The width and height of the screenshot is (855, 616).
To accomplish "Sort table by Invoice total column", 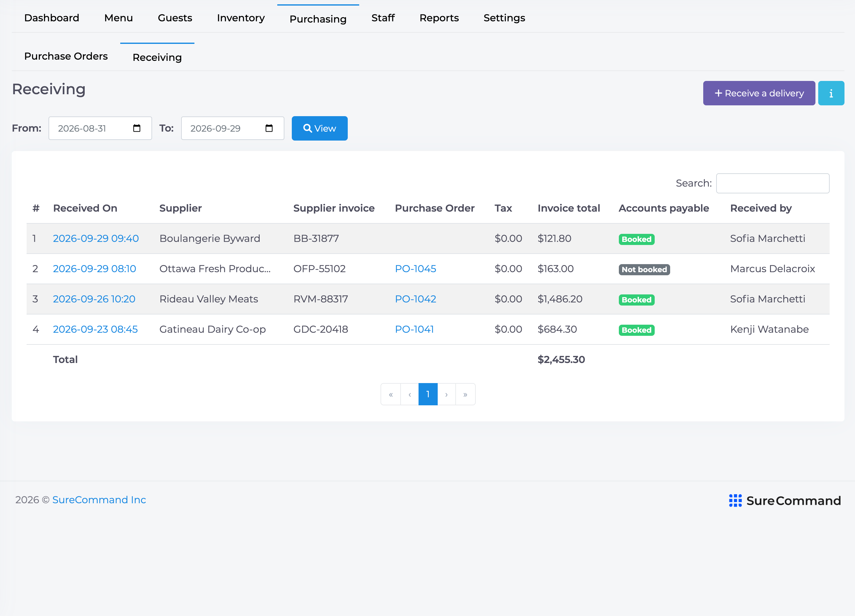I will click(568, 208).
